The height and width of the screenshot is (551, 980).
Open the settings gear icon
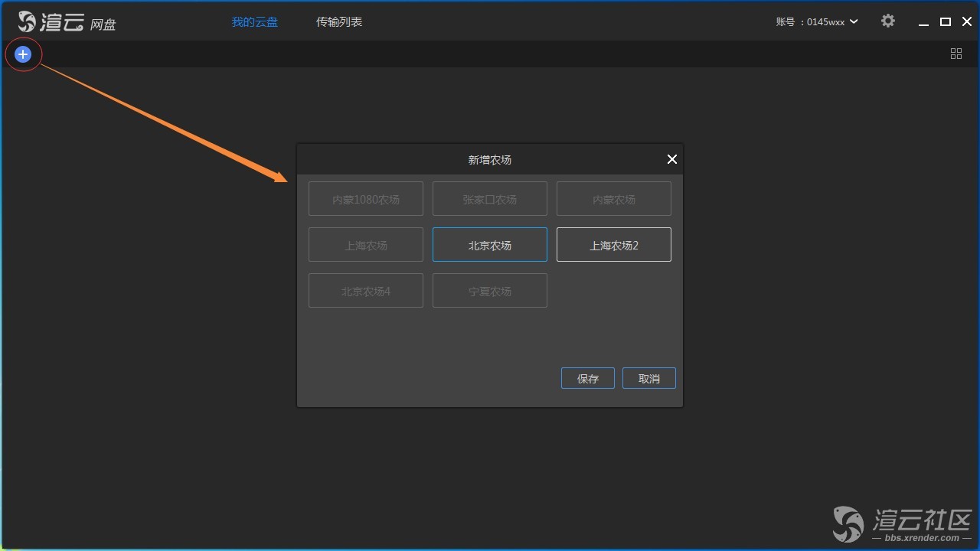(x=887, y=21)
